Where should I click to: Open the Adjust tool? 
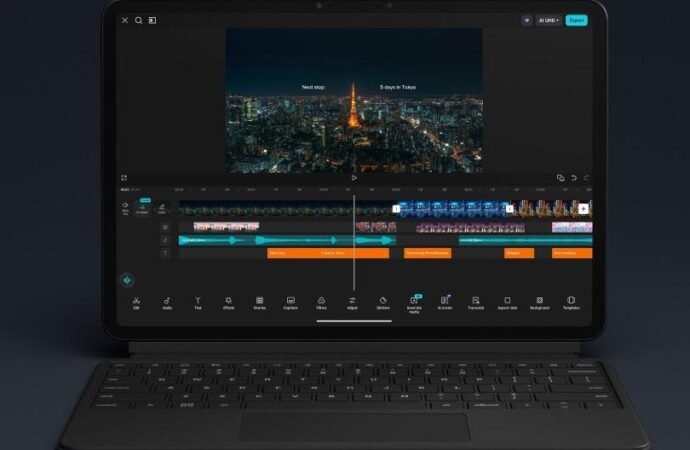352,303
